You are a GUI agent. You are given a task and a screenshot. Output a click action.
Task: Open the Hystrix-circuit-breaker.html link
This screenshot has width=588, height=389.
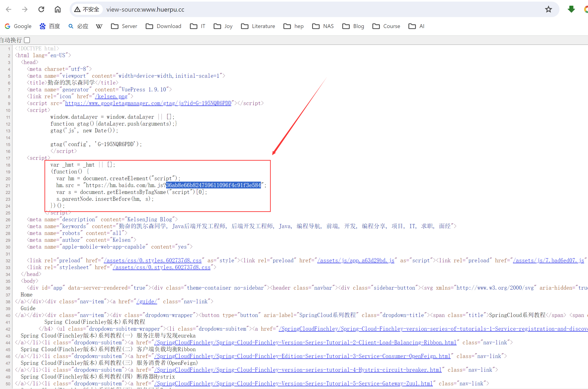pyautogui.click(x=298, y=370)
